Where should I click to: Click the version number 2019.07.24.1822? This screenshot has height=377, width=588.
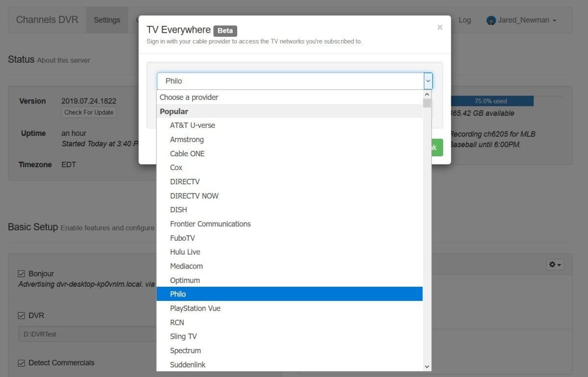[89, 101]
